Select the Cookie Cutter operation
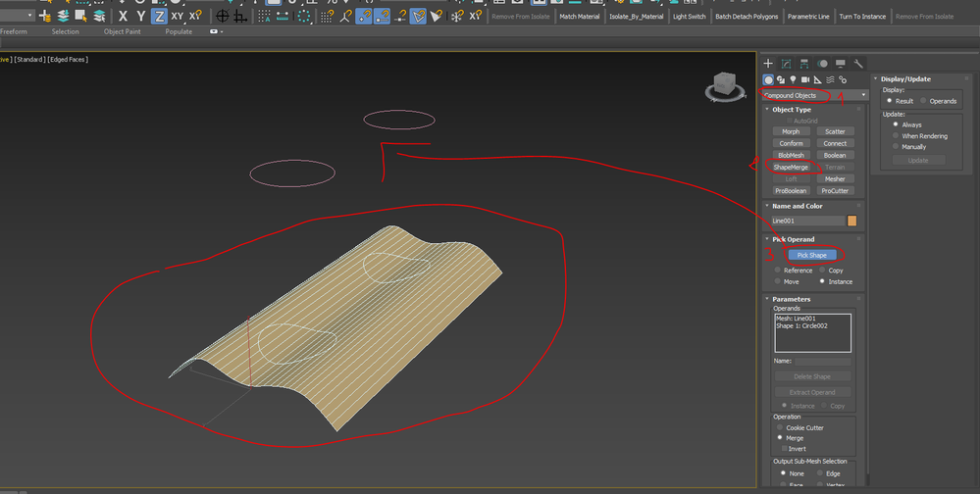Image resolution: width=980 pixels, height=494 pixels. (780, 427)
